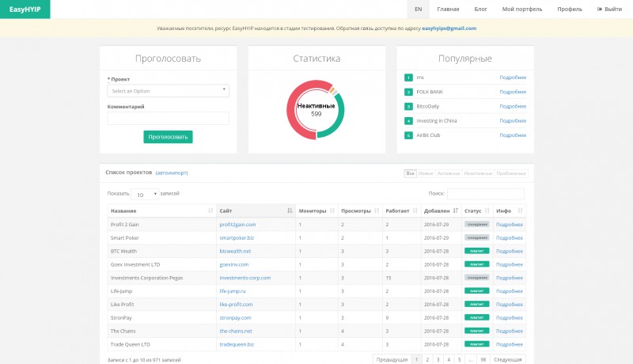Select the Активные filter tab

click(449, 173)
